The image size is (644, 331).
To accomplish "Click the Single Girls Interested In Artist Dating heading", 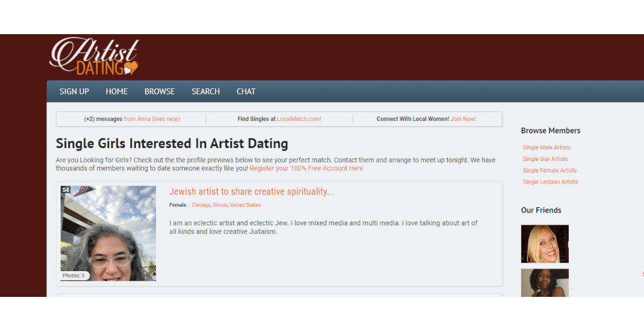I will pyautogui.click(x=172, y=144).
